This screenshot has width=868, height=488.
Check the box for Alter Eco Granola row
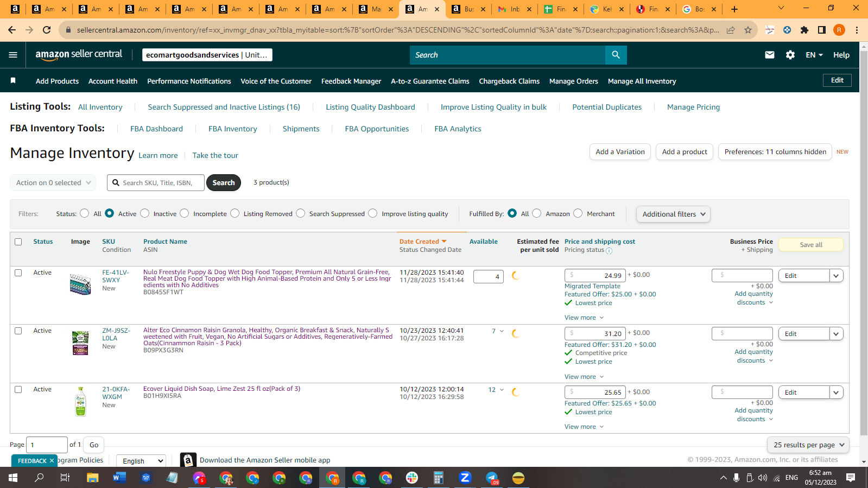tap(18, 331)
